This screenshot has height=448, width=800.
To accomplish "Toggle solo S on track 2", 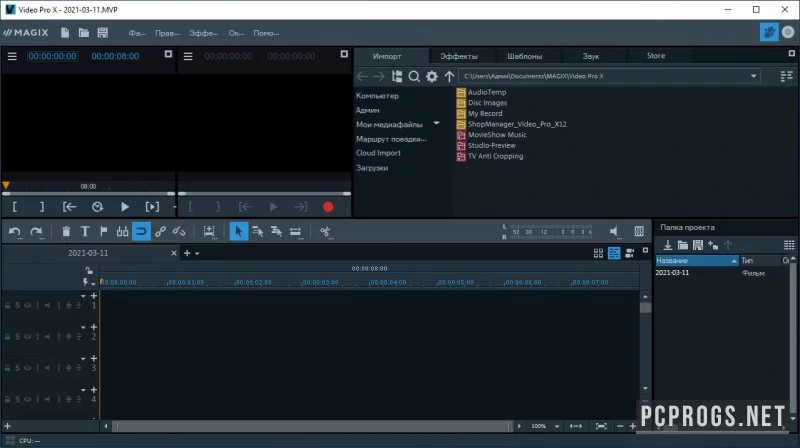I will pos(17,337).
